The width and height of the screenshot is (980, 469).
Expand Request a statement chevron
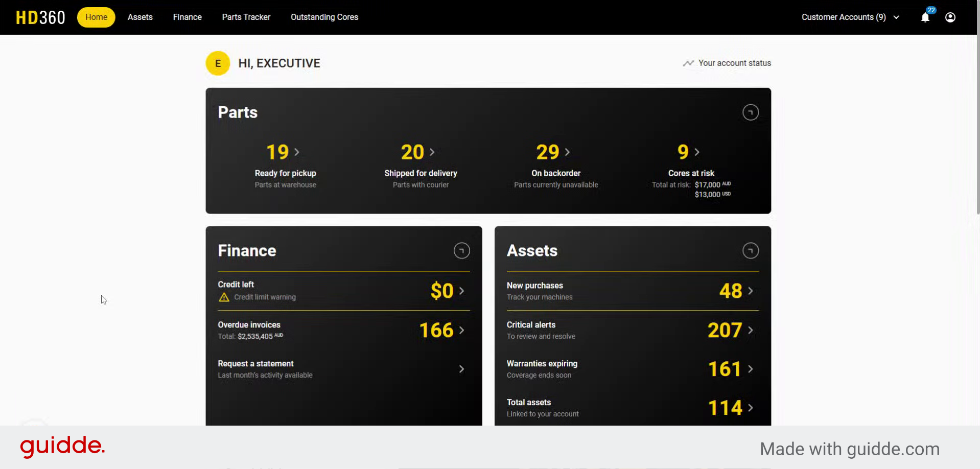[x=461, y=369]
